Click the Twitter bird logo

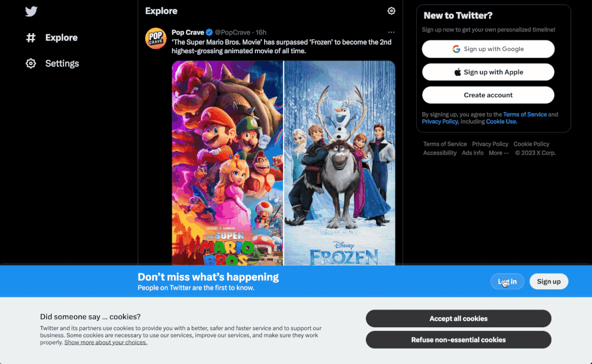tap(31, 11)
